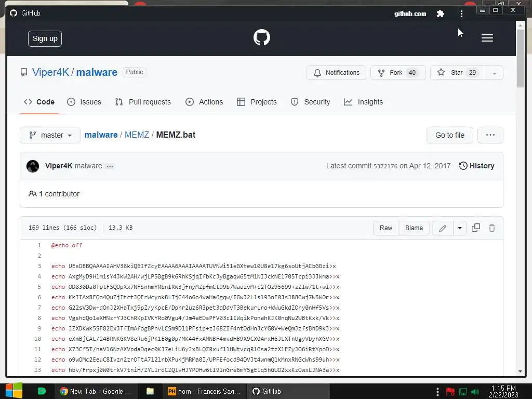Click the scrollbar down arrow
The height and width of the screenshot is (399, 532).
tap(520, 371)
